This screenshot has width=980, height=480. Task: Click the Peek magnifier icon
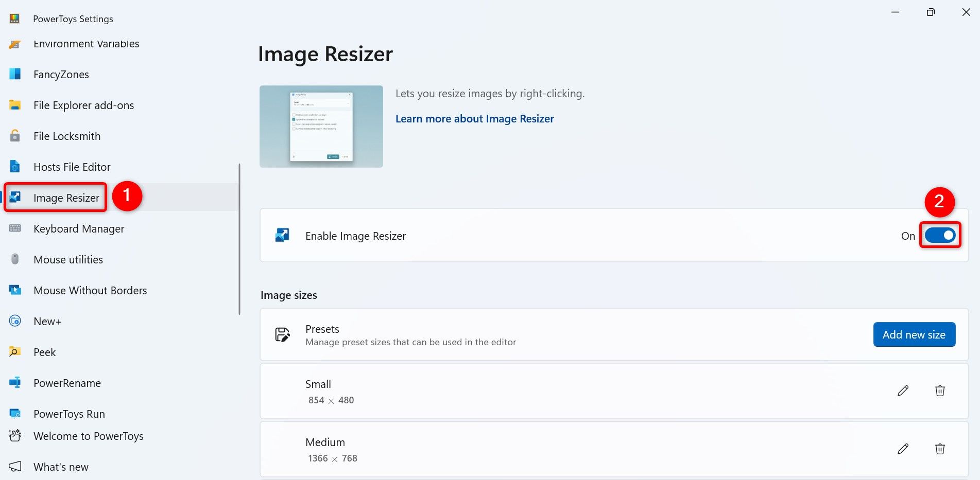click(15, 352)
